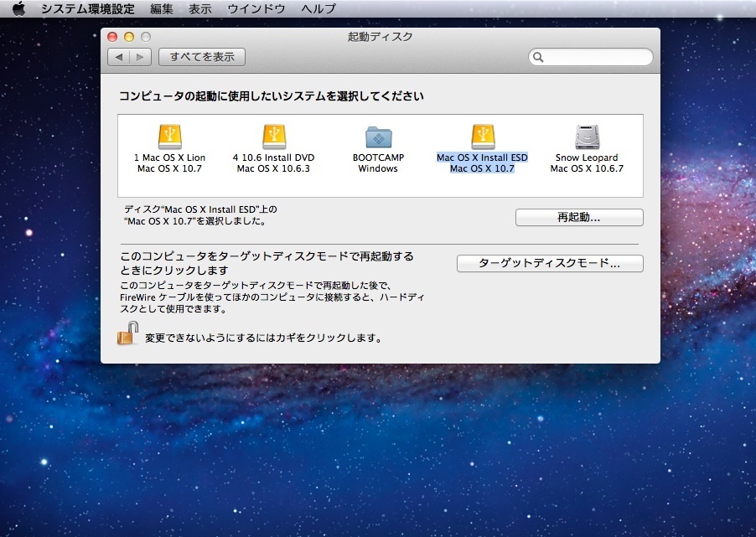
Task: Open the 表示 menu
Action: [200, 9]
